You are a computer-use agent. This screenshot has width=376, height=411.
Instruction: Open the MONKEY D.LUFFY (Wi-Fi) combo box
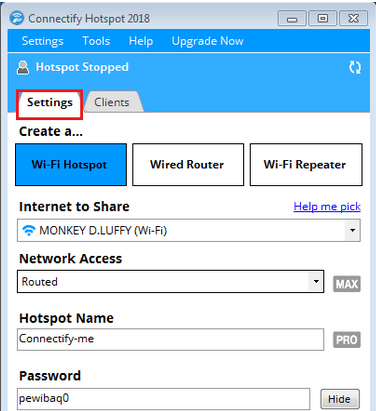pyautogui.click(x=189, y=230)
